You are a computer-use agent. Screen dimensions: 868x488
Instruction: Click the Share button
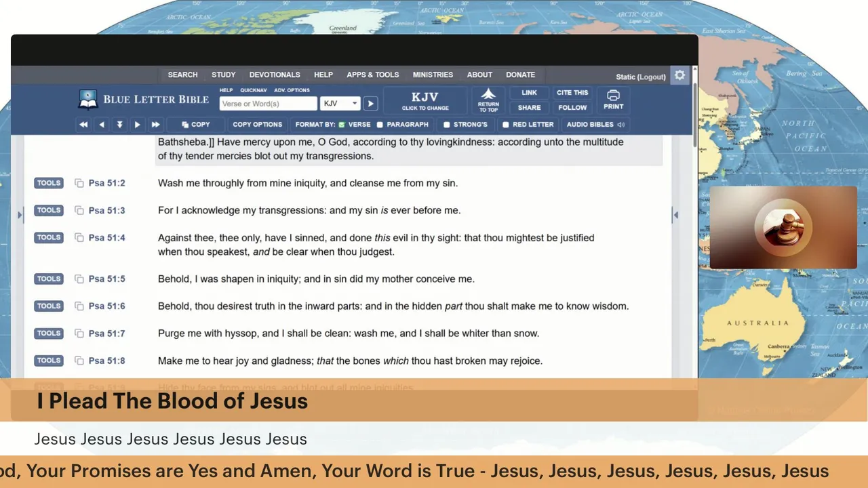point(529,108)
